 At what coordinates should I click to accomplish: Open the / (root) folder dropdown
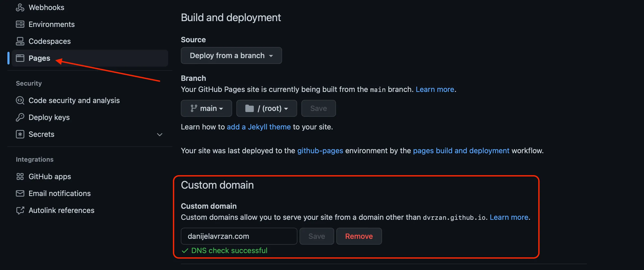tap(266, 108)
